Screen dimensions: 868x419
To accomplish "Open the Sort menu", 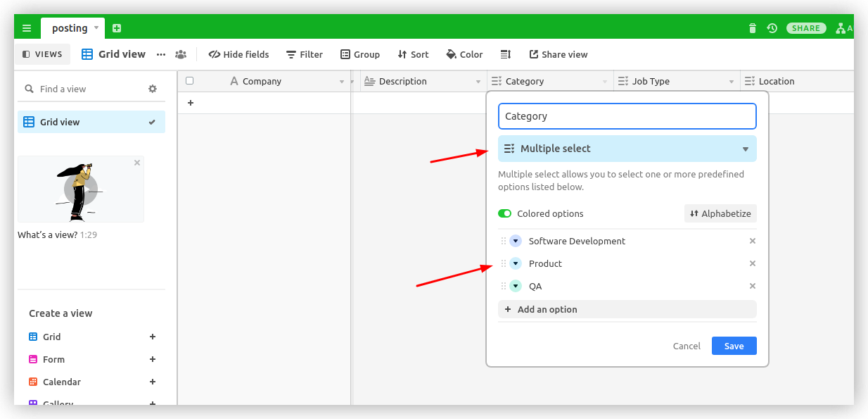I will [x=413, y=54].
